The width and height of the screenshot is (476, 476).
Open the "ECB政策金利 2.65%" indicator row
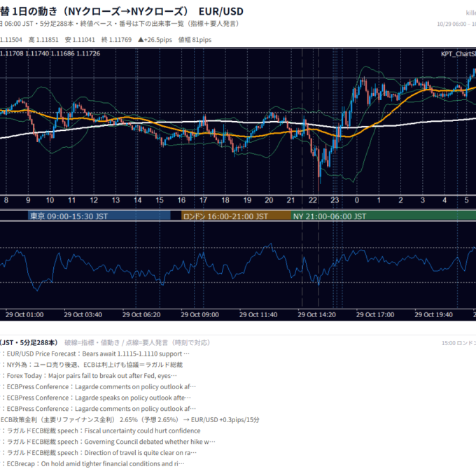point(130,420)
